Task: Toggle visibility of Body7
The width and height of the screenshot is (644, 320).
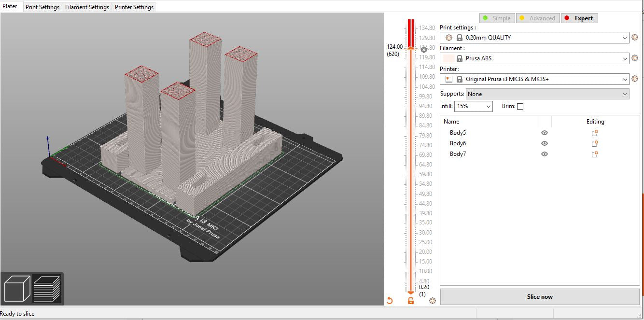Action: point(545,154)
